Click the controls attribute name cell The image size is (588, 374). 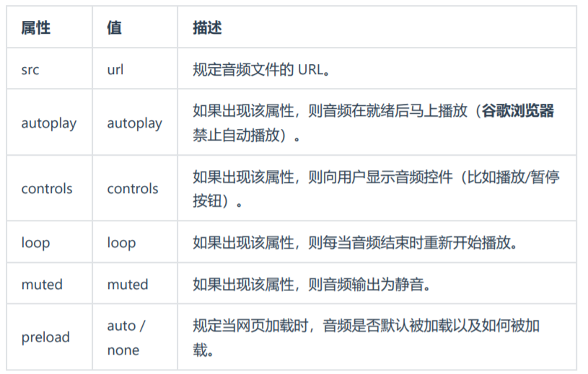pyautogui.click(x=47, y=189)
